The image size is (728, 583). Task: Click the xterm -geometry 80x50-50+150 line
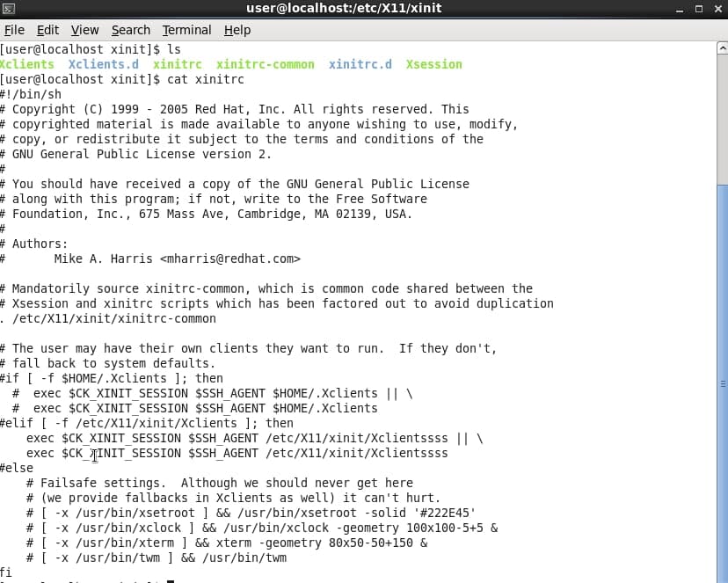click(x=227, y=543)
